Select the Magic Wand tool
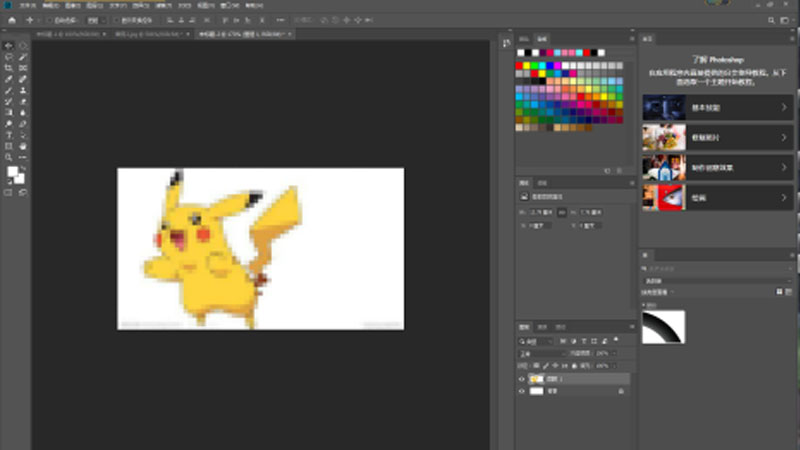The height and width of the screenshot is (450, 800). point(23,57)
